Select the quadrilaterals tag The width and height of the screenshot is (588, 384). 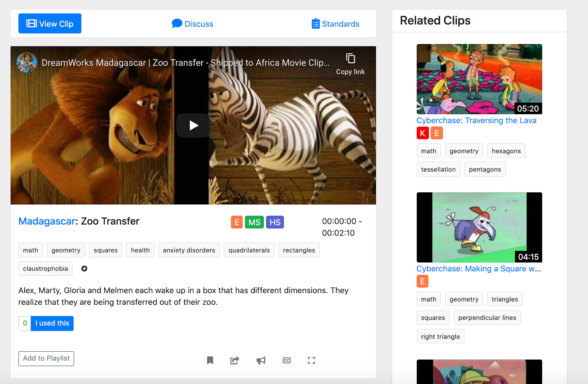point(249,250)
